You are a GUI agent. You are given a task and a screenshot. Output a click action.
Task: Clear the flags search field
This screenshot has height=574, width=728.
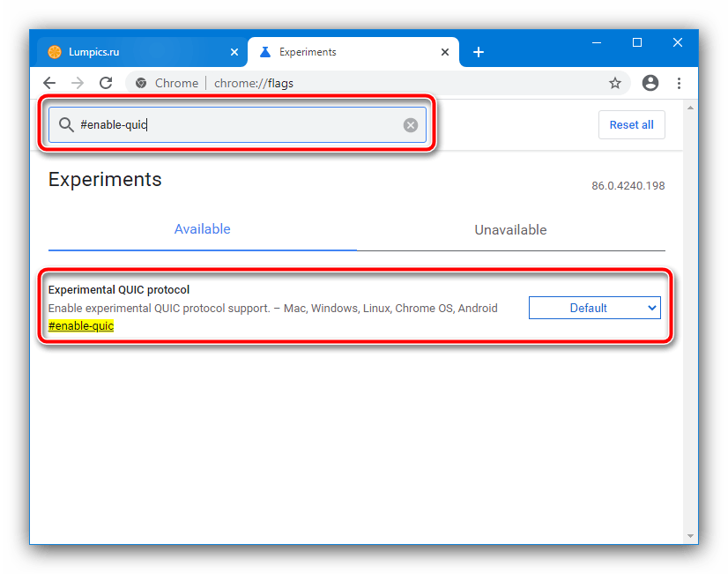tap(411, 125)
